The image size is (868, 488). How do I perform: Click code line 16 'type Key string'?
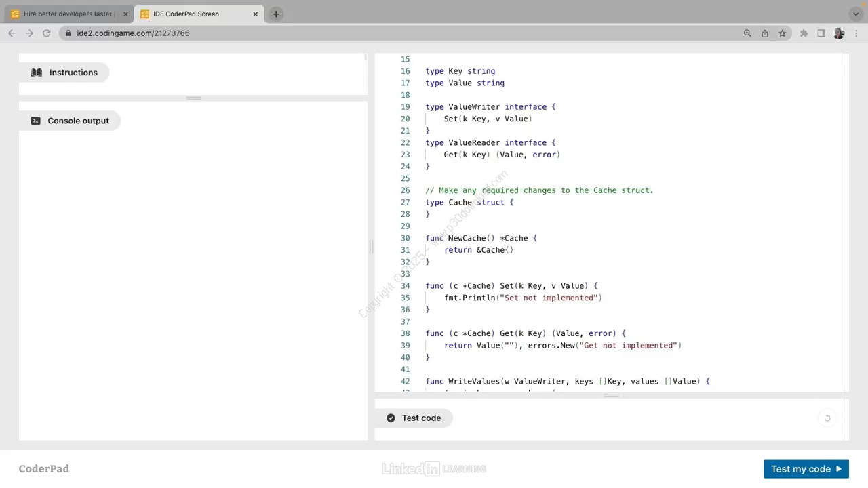click(460, 71)
